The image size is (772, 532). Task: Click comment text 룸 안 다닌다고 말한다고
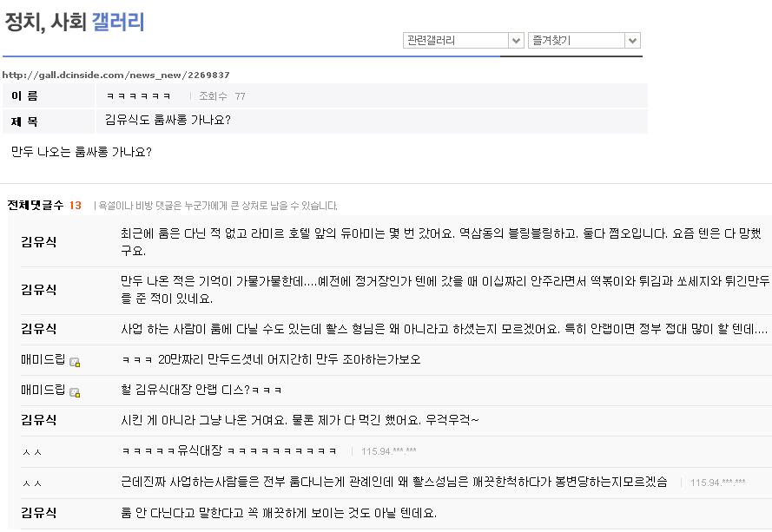tap(279, 513)
